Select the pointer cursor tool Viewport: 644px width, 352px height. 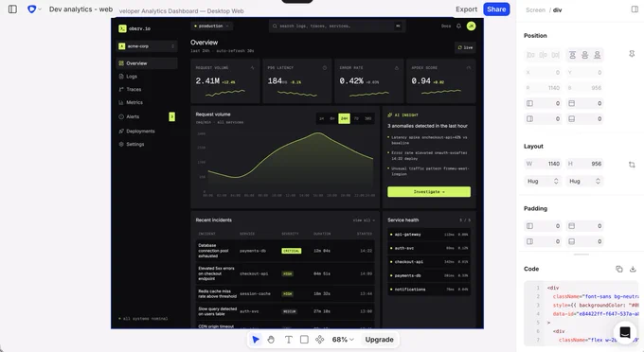(256, 340)
